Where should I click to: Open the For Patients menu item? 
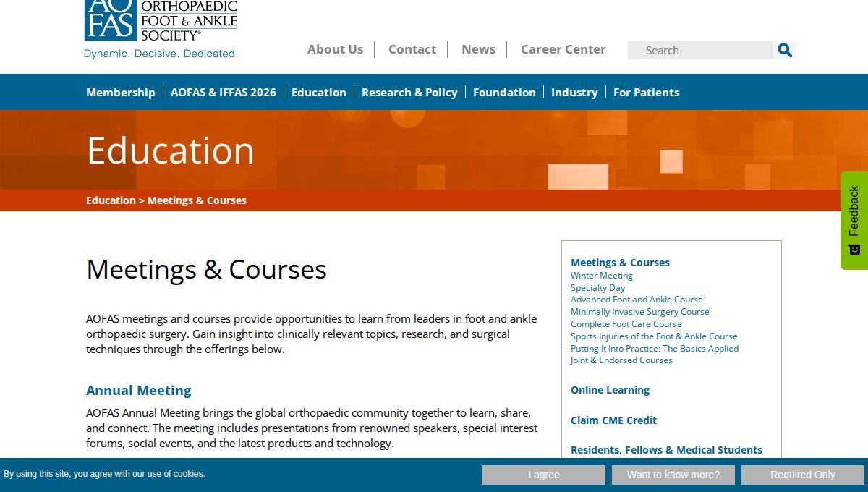pos(646,92)
